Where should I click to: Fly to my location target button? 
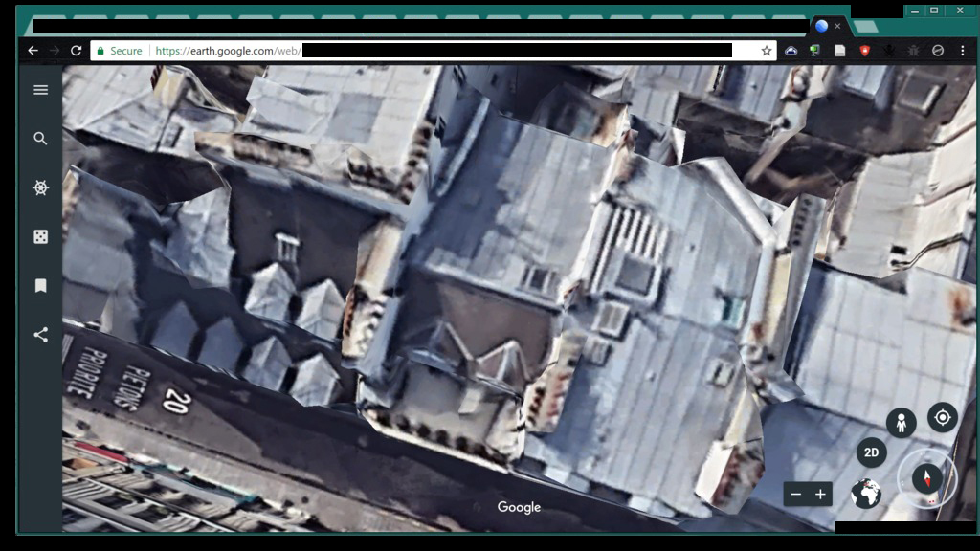pos(942,417)
